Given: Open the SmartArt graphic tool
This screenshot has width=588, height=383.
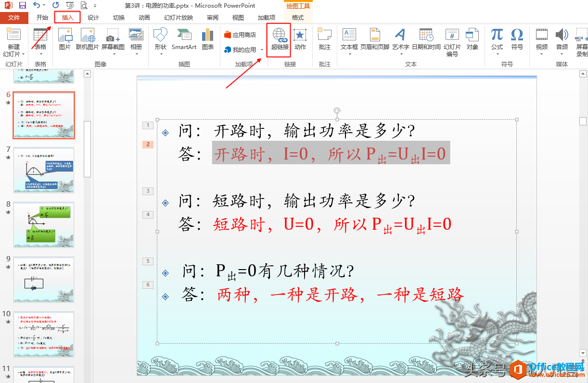Looking at the screenshot, I should tap(184, 39).
